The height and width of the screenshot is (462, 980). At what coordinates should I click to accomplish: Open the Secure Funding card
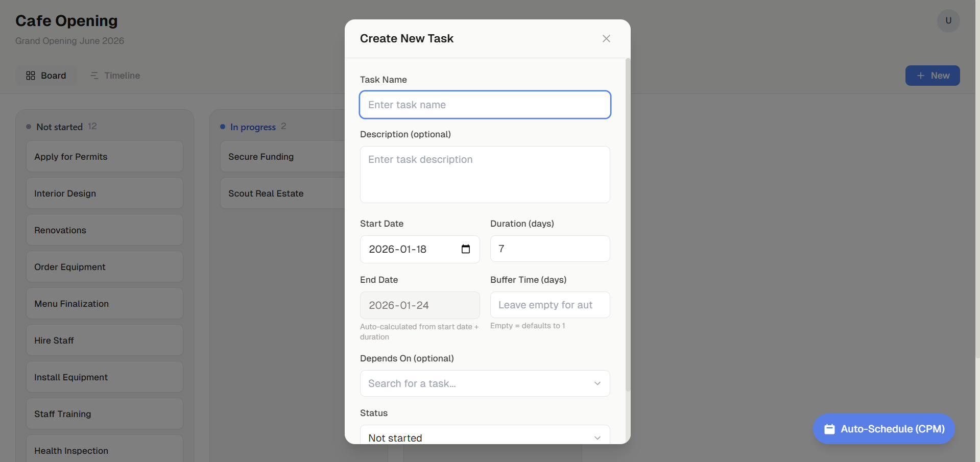coord(282,157)
